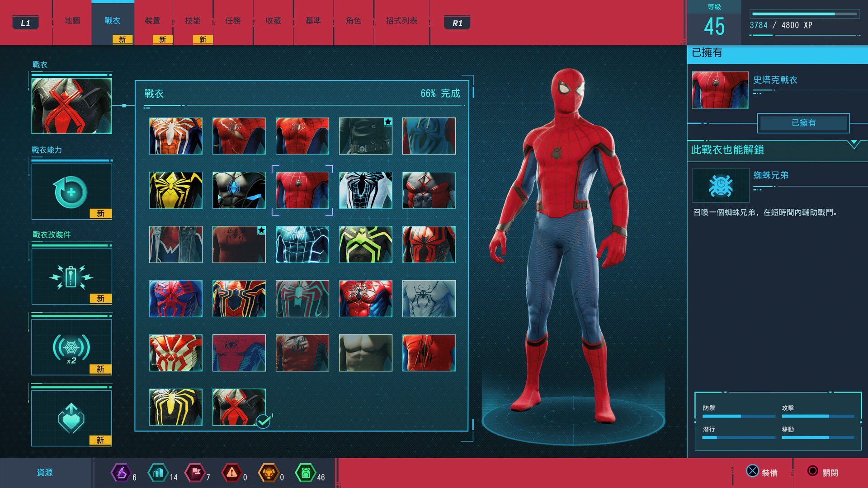868x488 pixels.
Task: Choose the pale Spirit Spider suit
Action: (x=429, y=299)
